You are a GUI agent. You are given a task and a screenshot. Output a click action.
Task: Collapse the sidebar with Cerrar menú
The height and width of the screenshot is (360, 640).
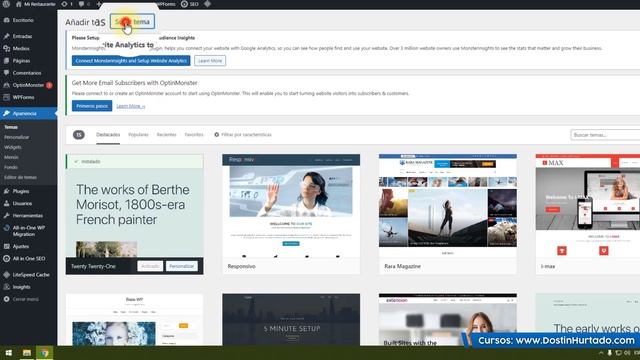(25, 299)
